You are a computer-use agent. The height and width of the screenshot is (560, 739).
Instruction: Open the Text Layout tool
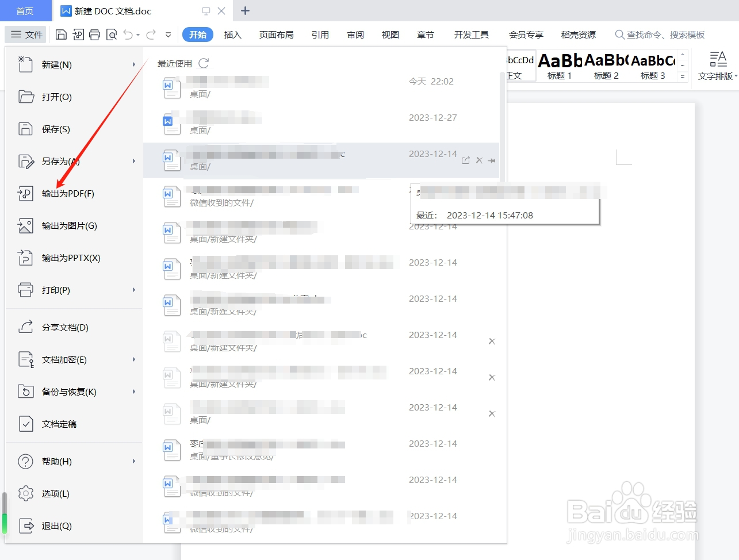pyautogui.click(x=717, y=66)
